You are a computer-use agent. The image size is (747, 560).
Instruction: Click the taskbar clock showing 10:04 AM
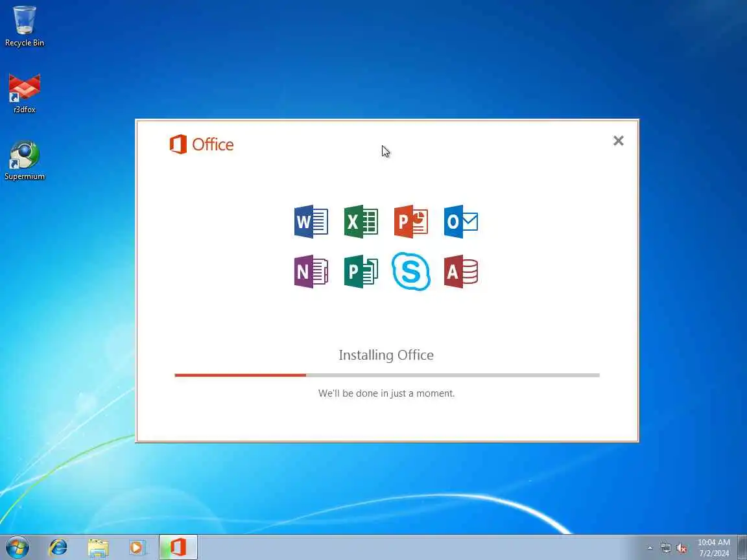[x=714, y=548]
